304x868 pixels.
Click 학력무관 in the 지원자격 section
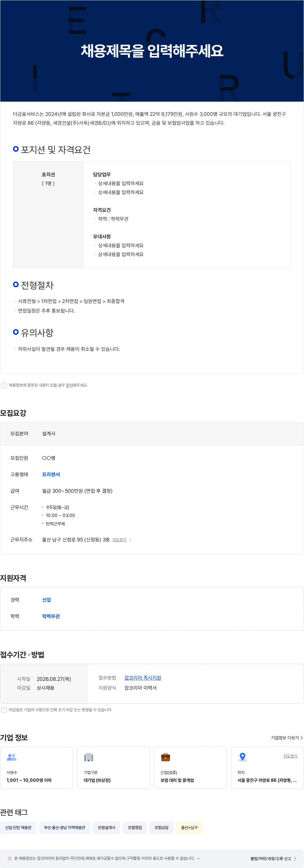[51, 616]
